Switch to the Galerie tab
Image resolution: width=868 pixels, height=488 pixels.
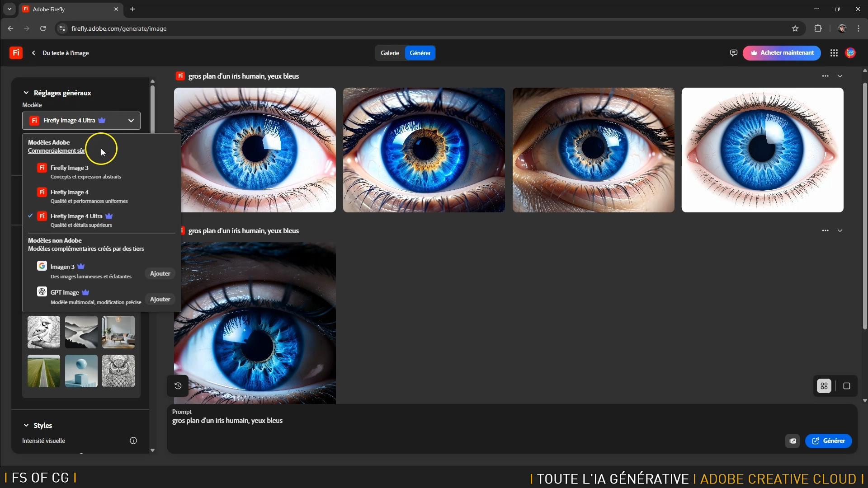[x=390, y=53]
